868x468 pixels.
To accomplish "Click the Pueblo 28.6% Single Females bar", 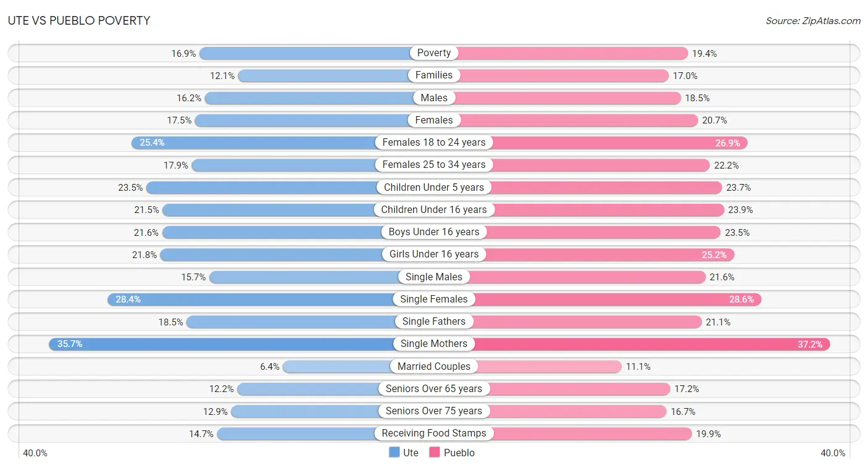I will 598,299.
